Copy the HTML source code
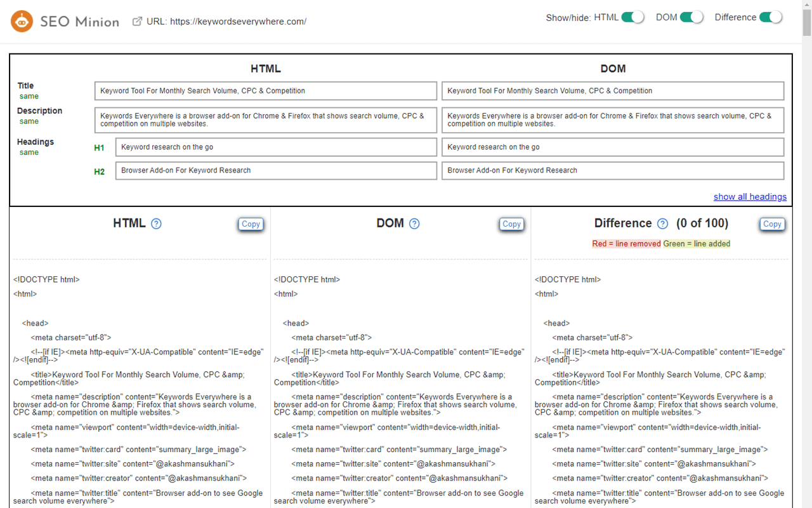This screenshot has height=508, width=812. click(251, 224)
